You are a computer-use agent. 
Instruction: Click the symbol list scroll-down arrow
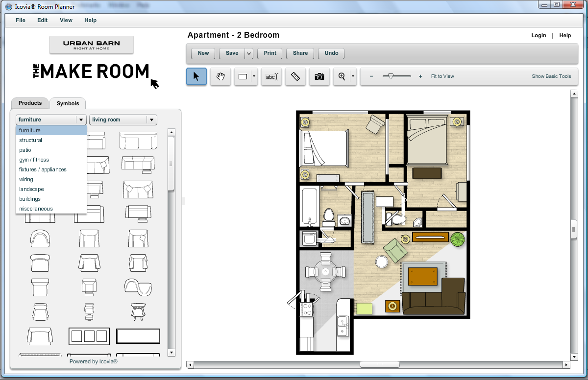coord(171,352)
